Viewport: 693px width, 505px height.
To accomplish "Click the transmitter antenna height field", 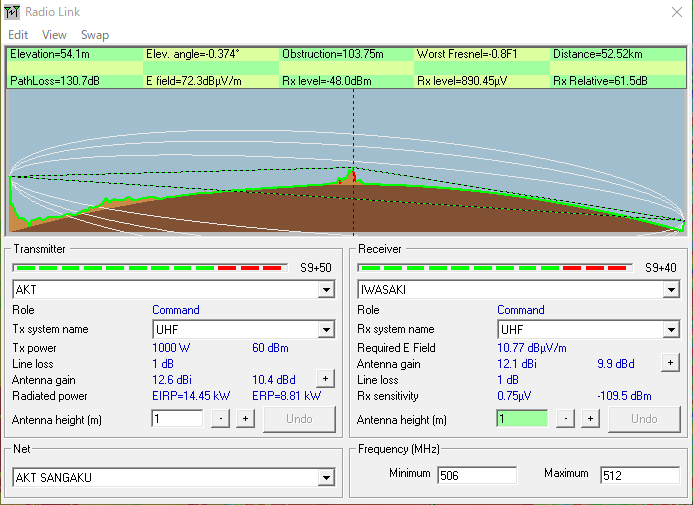I will (177, 418).
